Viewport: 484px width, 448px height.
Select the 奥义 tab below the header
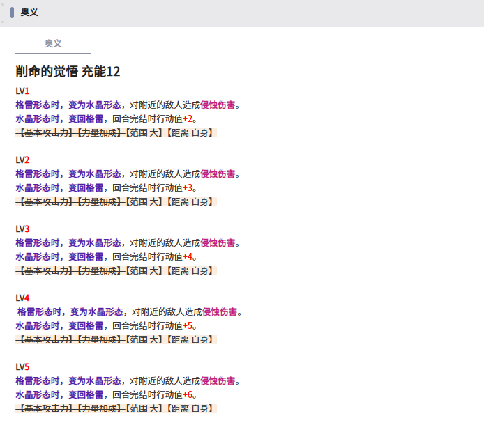[53, 43]
